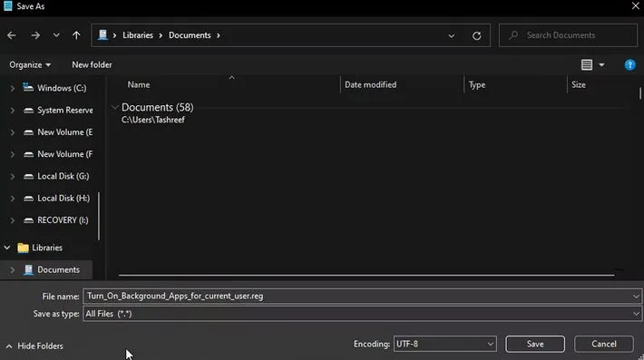Open the view options dropdown arrow
The width and height of the screenshot is (644, 360).
tap(601, 65)
